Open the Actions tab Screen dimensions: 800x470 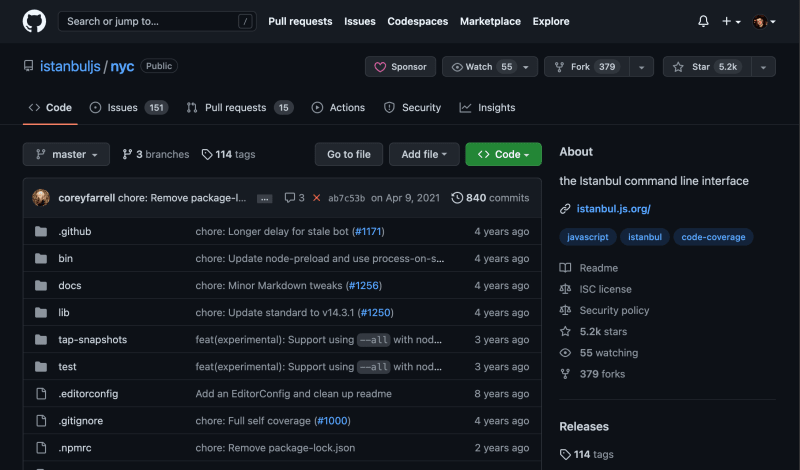click(x=338, y=108)
